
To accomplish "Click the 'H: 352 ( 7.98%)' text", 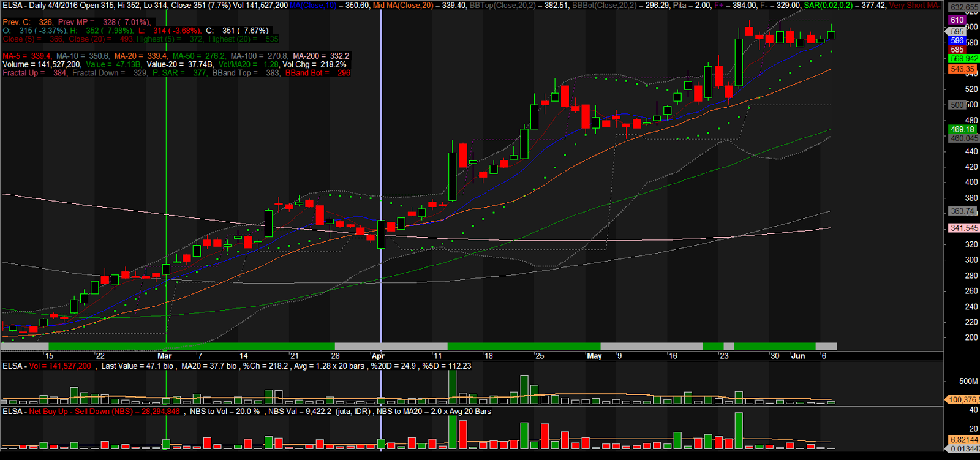I will 101,31.
